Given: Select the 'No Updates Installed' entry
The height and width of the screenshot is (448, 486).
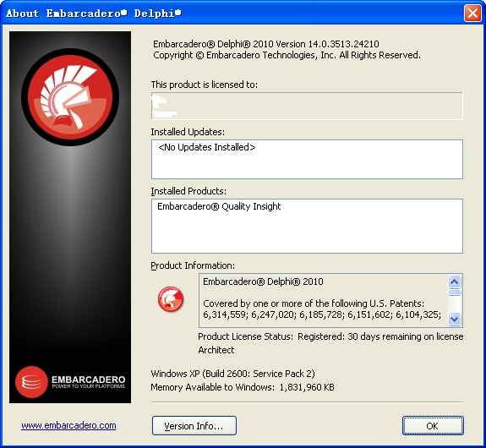Looking at the screenshot, I should click(x=207, y=147).
